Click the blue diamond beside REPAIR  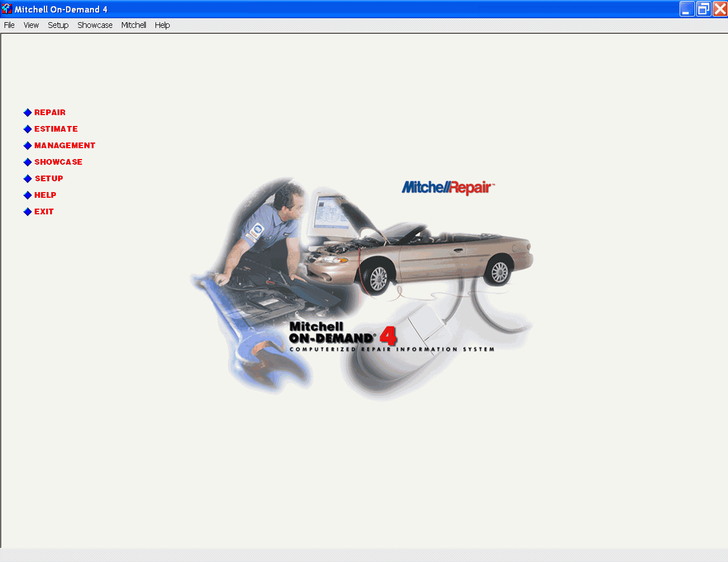click(x=27, y=113)
